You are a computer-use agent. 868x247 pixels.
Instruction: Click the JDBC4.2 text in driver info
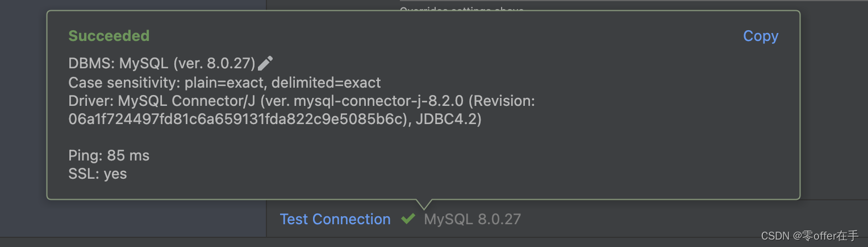click(449, 120)
